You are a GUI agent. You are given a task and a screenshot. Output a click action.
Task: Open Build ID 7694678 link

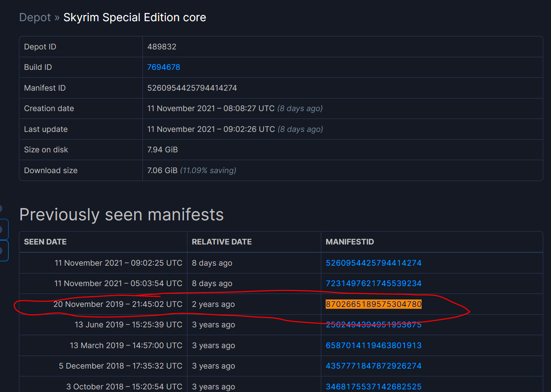click(164, 67)
